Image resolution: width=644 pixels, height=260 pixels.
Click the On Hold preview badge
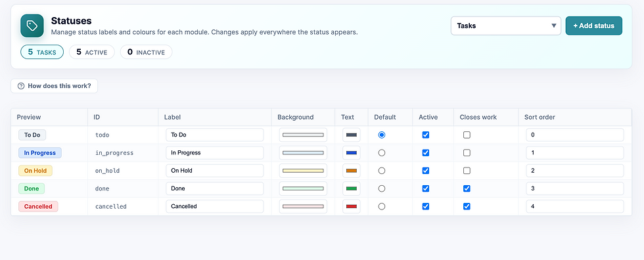pos(35,171)
